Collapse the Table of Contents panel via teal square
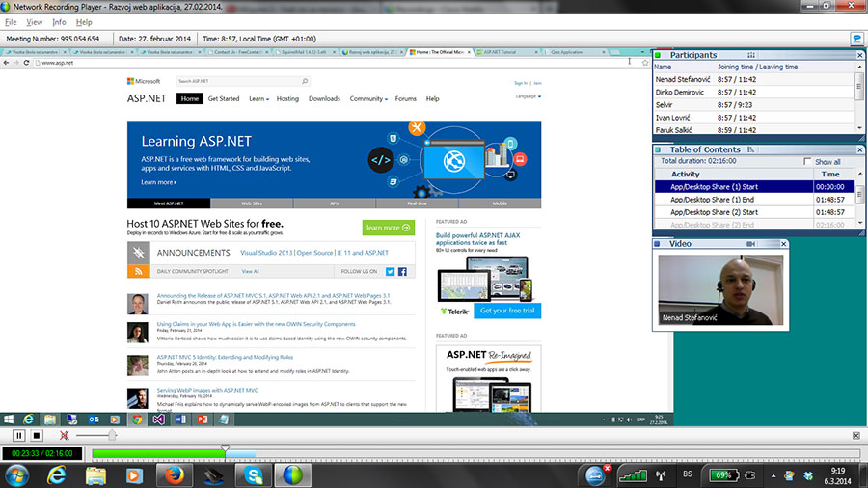Image resolution: width=868 pixels, height=488 pixels. point(658,149)
